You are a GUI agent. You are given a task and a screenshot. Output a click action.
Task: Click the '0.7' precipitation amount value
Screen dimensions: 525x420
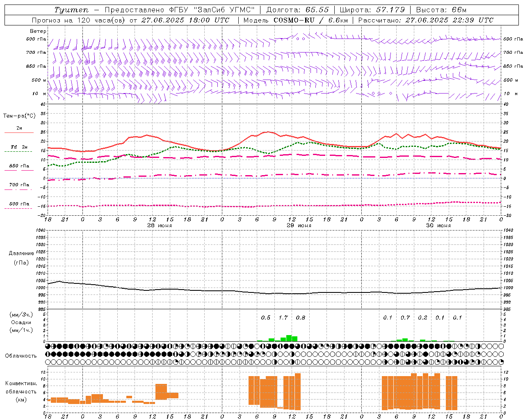[405, 318]
